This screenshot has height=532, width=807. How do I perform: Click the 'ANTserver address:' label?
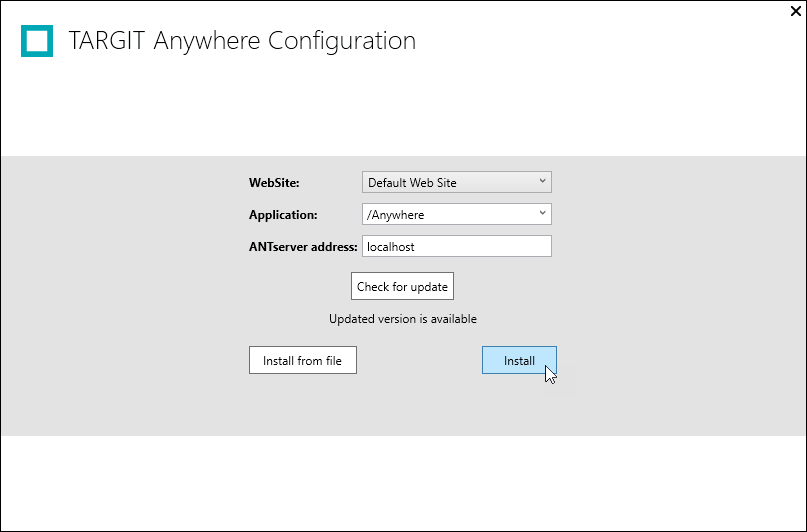[x=303, y=246]
